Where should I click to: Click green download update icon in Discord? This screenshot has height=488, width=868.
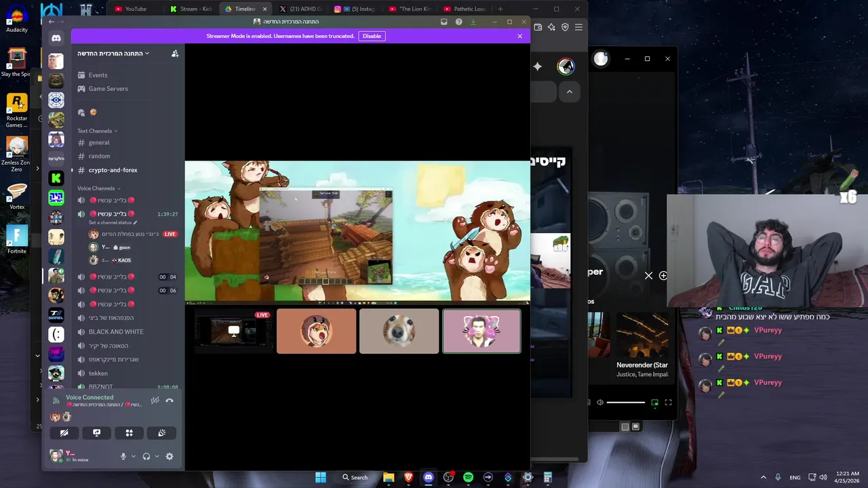pyautogui.click(x=473, y=22)
